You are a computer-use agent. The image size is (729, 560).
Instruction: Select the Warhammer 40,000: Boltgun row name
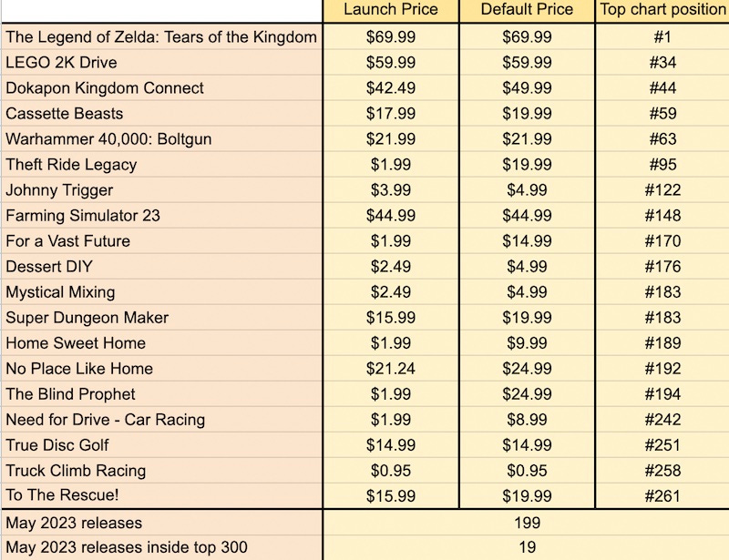point(161,139)
